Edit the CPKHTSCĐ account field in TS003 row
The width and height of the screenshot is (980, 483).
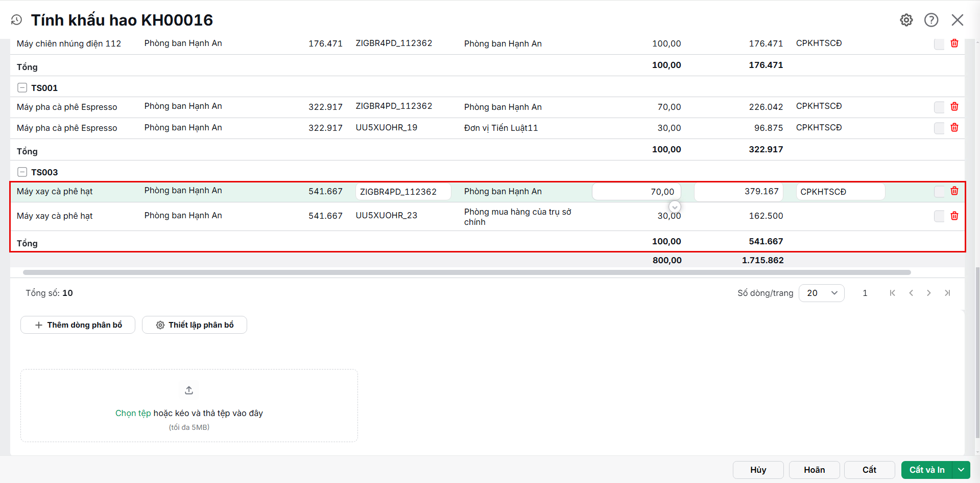coord(841,192)
